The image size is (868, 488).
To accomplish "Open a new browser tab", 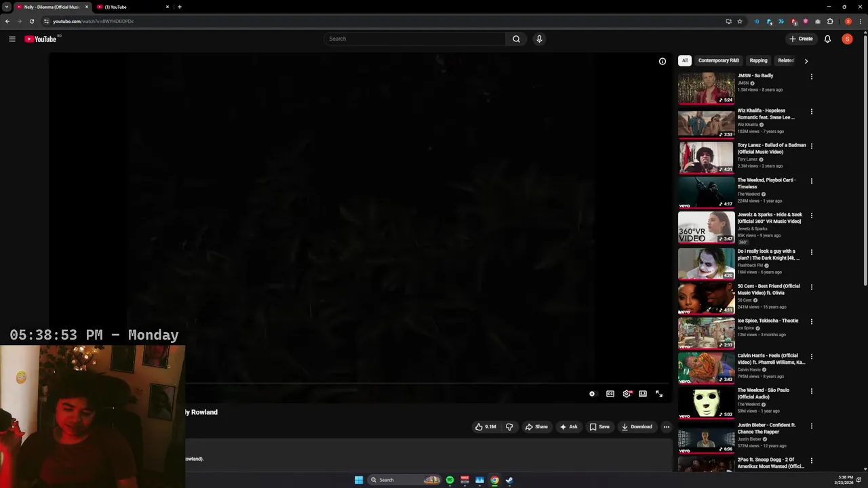I will pyautogui.click(x=179, y=7).
